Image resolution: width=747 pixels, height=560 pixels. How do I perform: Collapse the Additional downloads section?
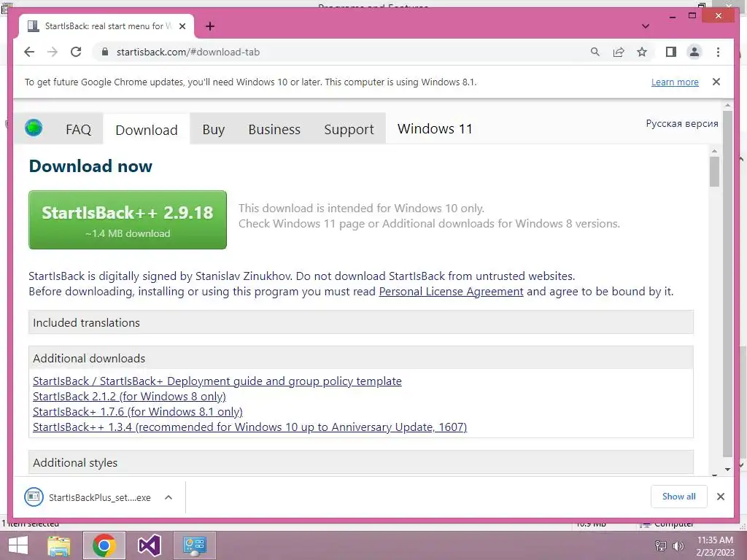pyautogui.click(x=360, y=358)
